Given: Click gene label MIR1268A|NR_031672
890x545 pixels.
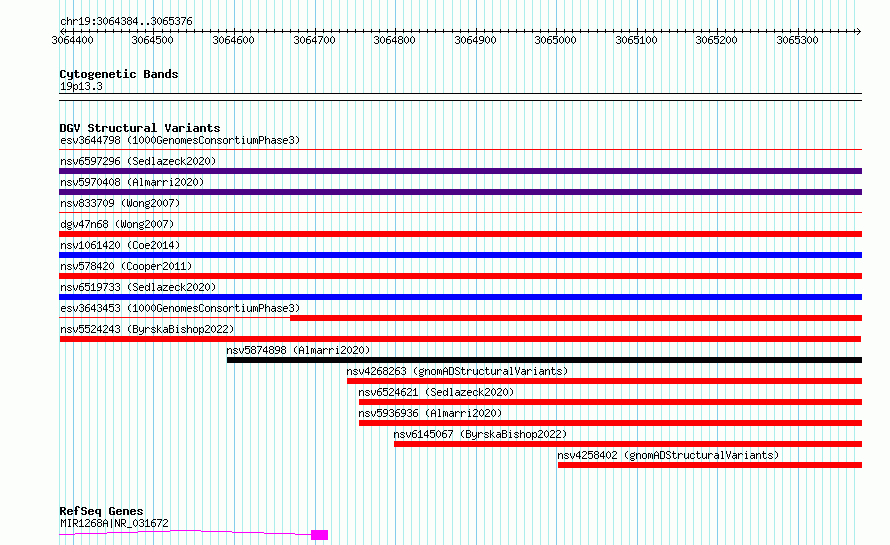Looking at the screenshot, I should point(114,523).
